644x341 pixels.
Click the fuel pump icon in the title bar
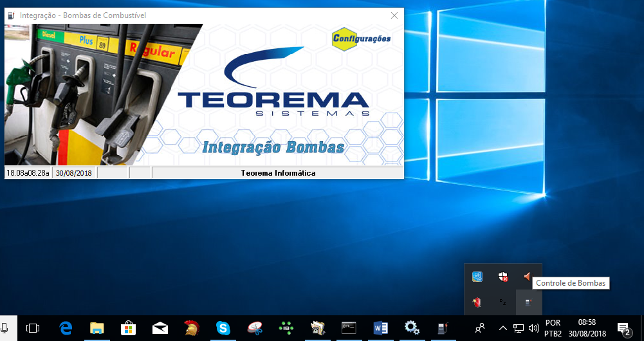[x=11, y=15]
